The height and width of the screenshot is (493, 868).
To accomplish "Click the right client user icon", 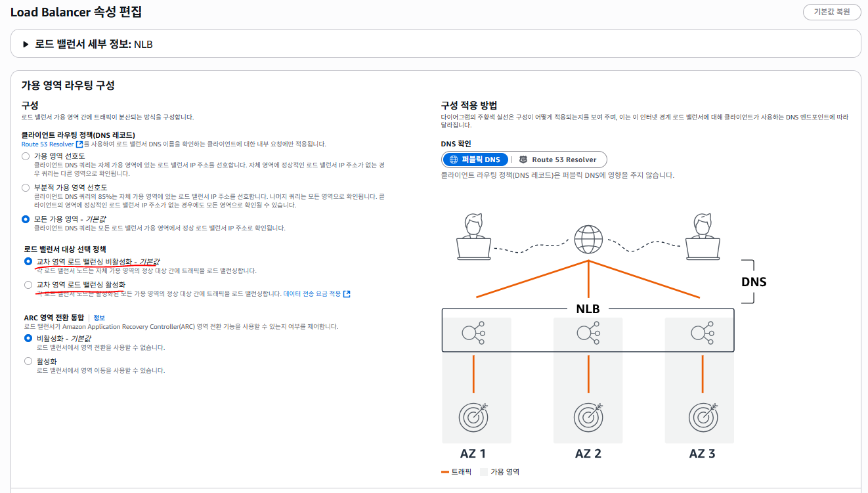I will (703, 236).
